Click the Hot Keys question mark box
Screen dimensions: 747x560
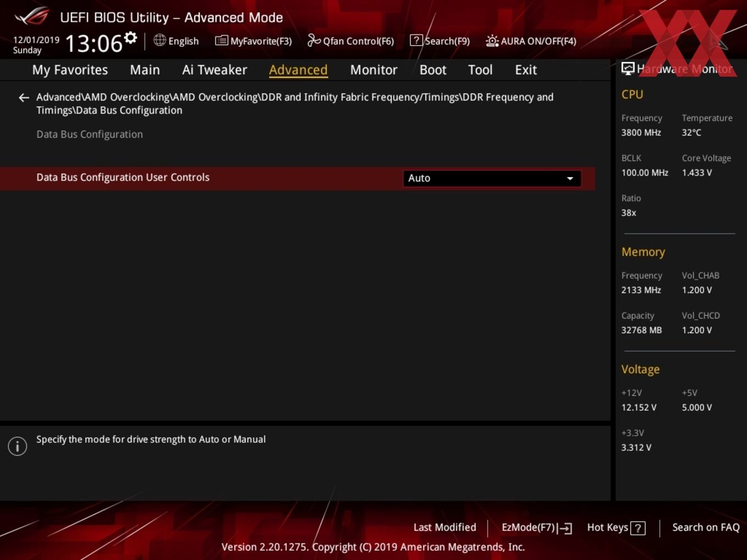click(638, 528)
